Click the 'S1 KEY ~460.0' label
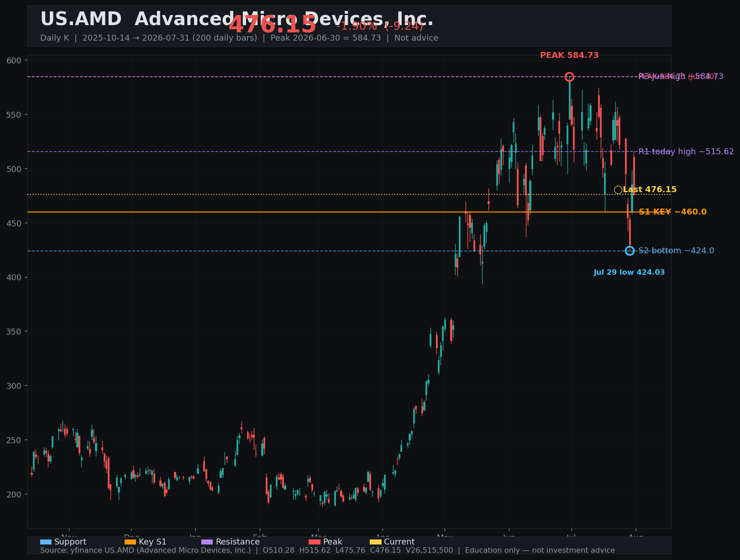Image resolution: width=740 pixels, height=560 pixels. (672, 212)
